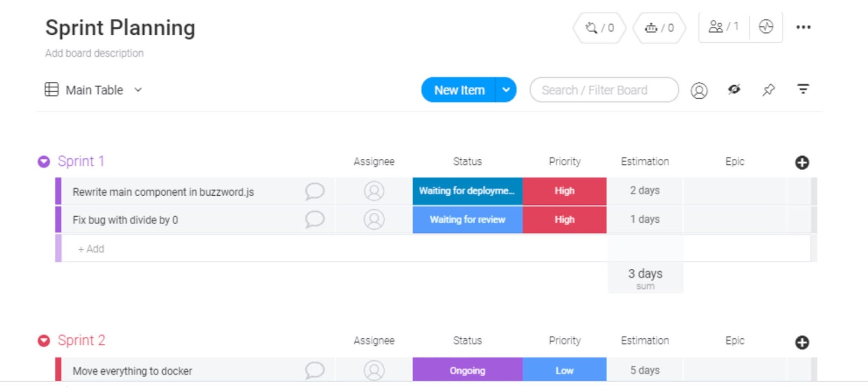This screenshot has height=387, width=868.
Task: Click Sprint 1 Estimation column header
Action: point(645,162)
